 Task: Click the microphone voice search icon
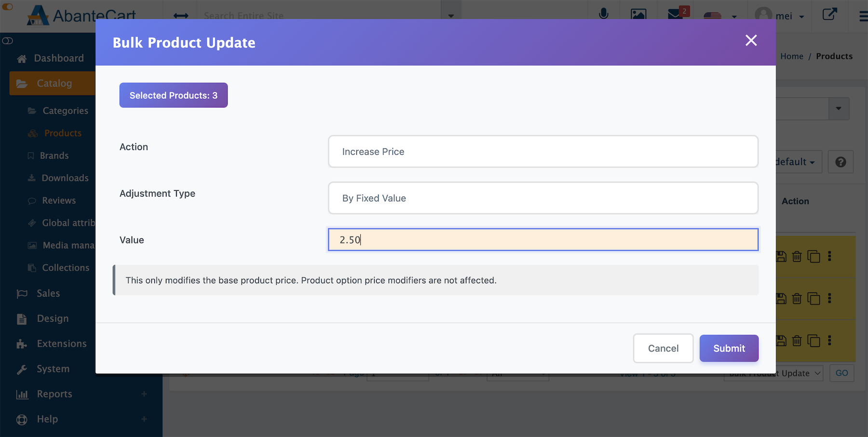[603, 14]
